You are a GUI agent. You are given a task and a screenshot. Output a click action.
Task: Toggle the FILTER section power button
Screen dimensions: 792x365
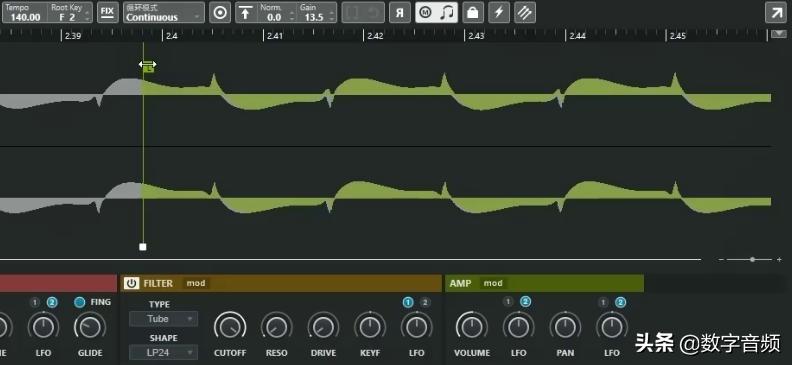[x=131, y=283]
